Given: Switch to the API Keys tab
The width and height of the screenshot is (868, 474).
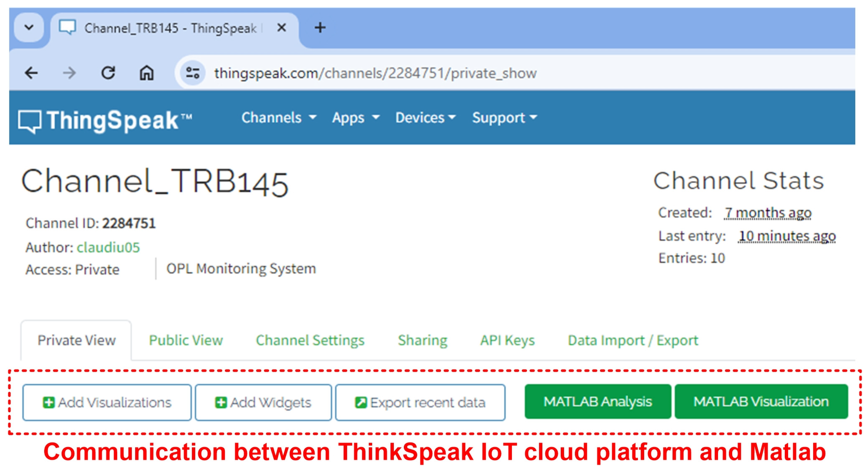Looking at the screenshot, I should pos(507,340).
